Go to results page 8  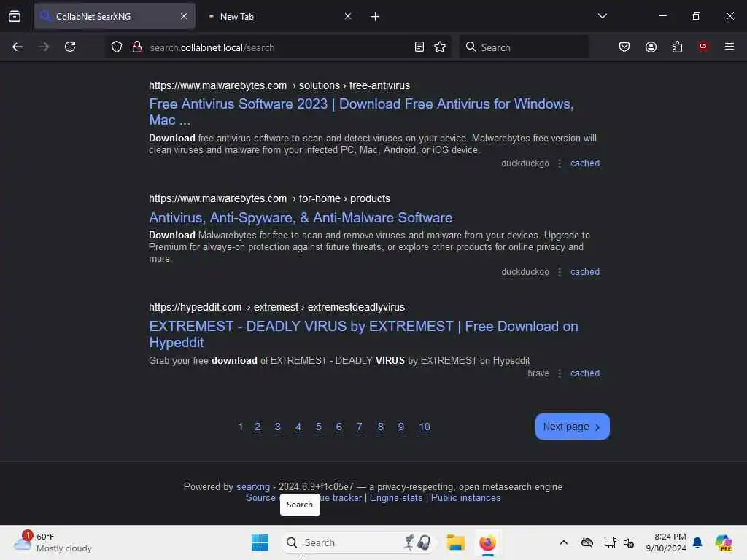pyautogui.click(x=381, y=427)
